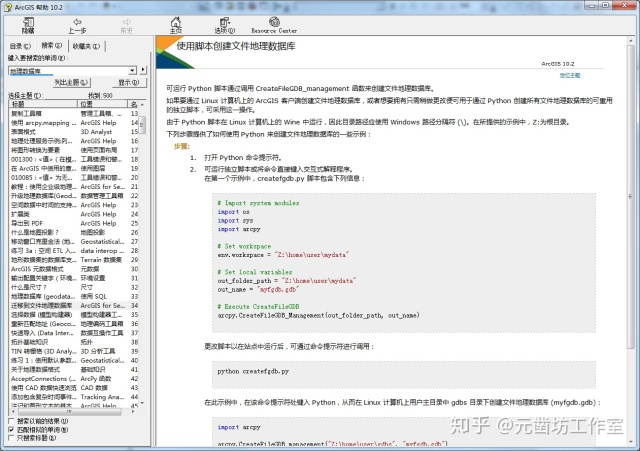Select the '复制工具箱' result row
Viewport: 640px width, 451px height.
(74, 113)
